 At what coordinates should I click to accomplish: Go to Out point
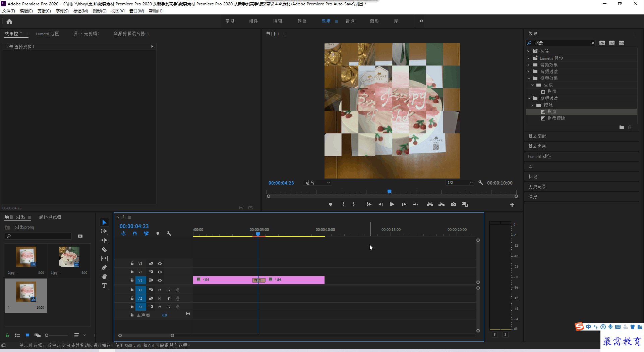click(415, 204)
